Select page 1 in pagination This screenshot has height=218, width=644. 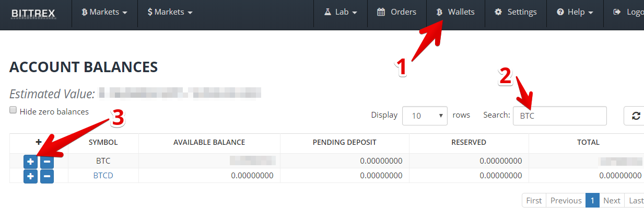click(592, 200)
